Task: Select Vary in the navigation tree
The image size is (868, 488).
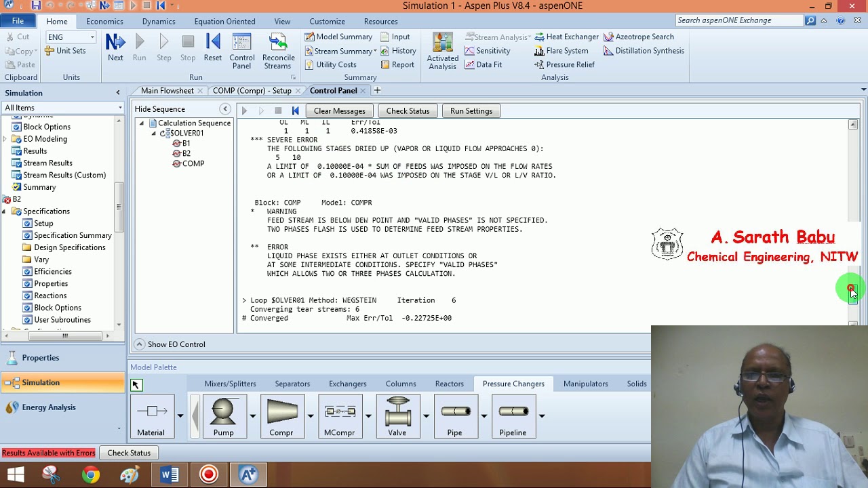Action: (41, 260)
